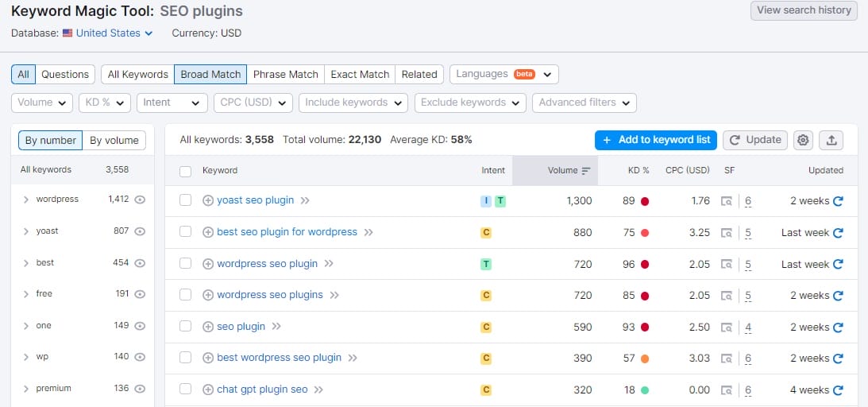
Task: Open SERP view icon for best seo plugin for wordpress
Action: (727, 233)
